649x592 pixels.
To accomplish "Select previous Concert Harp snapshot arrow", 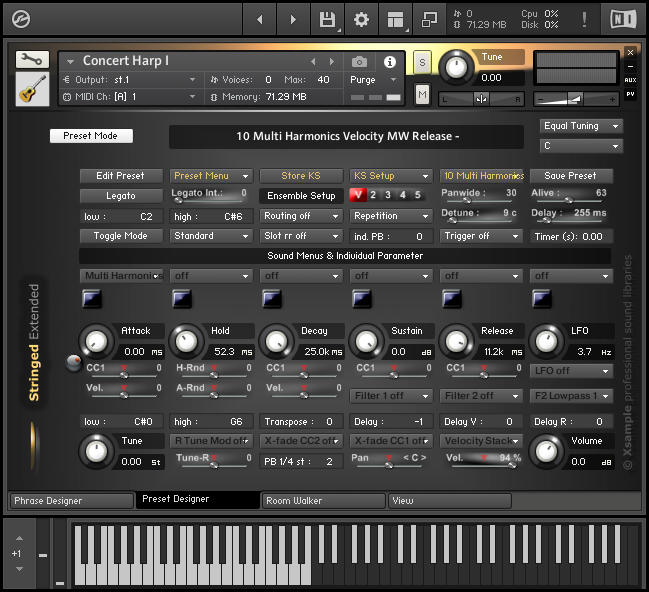I will click(x=313, y=62).
